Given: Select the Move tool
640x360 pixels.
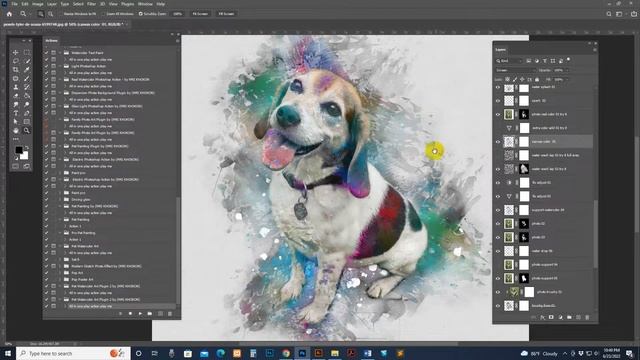Looking at the screenshot, I should click(16, 53).
